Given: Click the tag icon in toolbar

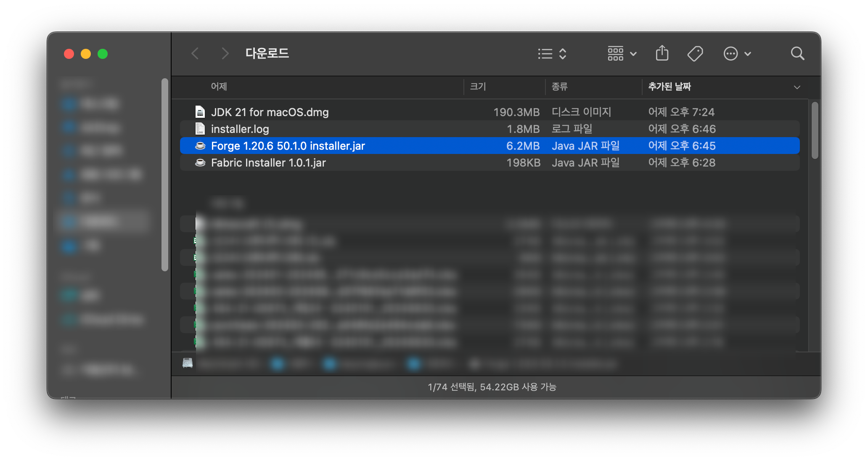Looking at the screenshot, I should click(x=695, y=53).
